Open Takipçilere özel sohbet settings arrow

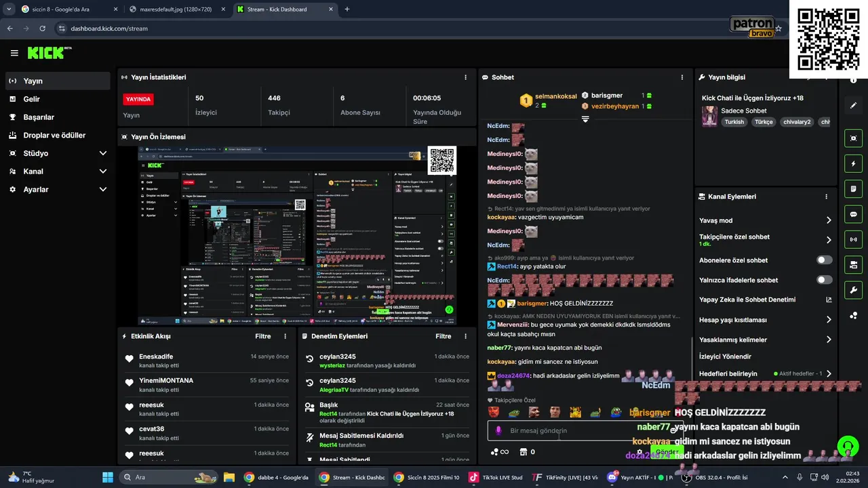pos(829,240)
